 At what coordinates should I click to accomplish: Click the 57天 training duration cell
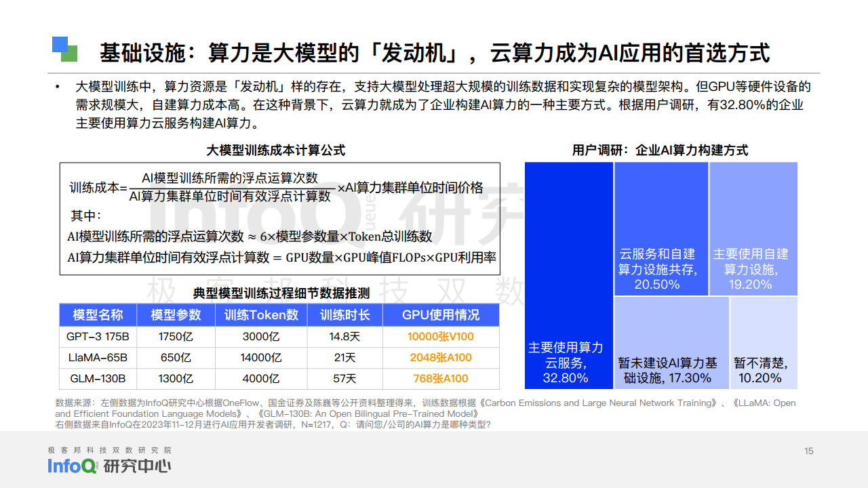[x=344, y=379]
